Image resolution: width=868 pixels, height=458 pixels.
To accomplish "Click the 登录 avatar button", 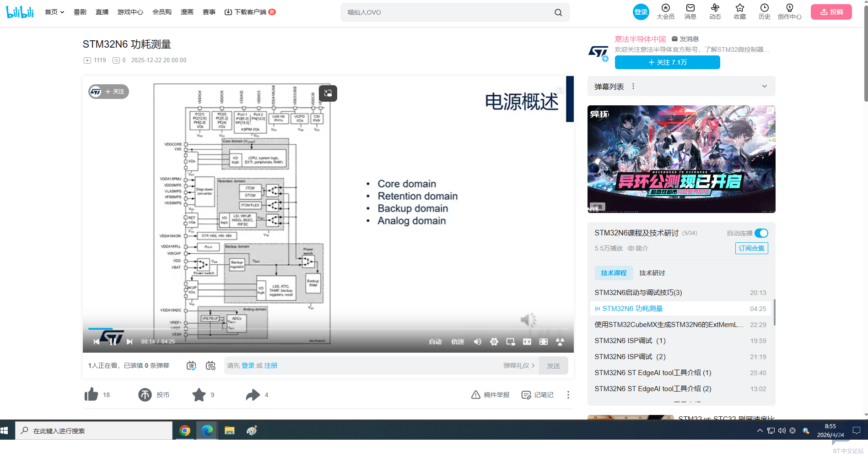I will (x=641, y=12).
